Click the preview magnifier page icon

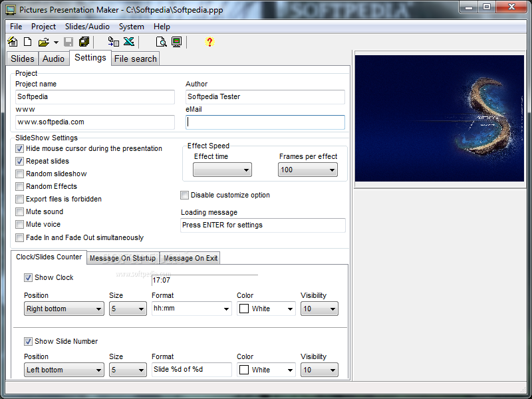(x=161, y=42)
